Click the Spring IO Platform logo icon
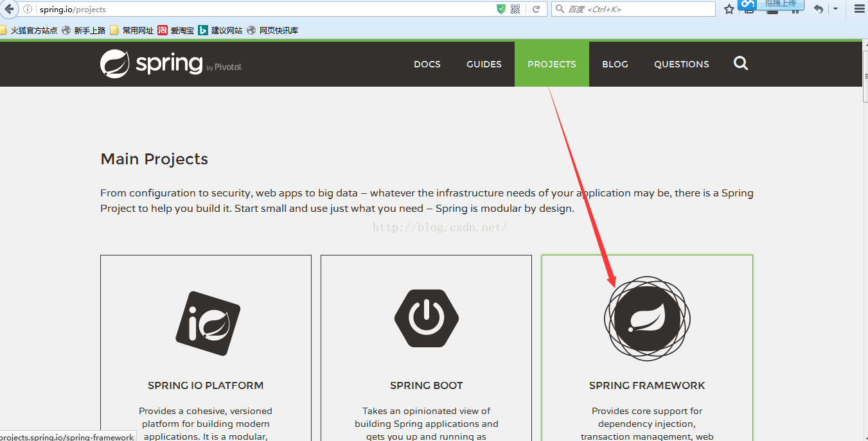The width and height of the screenshot is (868, 441). click(x=208, y=324)
